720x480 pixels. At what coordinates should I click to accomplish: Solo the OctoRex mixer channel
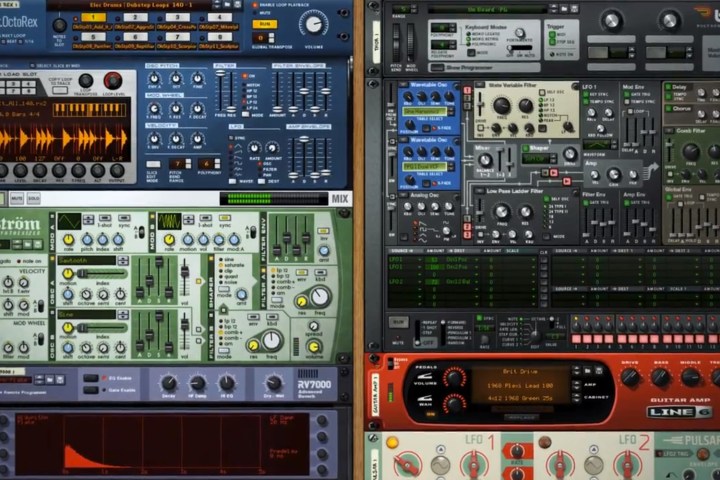(x=32, y=198)
